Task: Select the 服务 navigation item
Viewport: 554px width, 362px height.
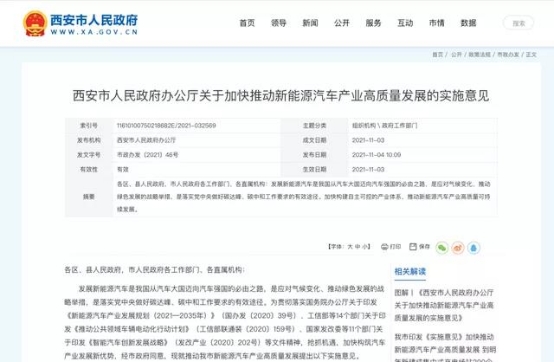Action: 373,23
